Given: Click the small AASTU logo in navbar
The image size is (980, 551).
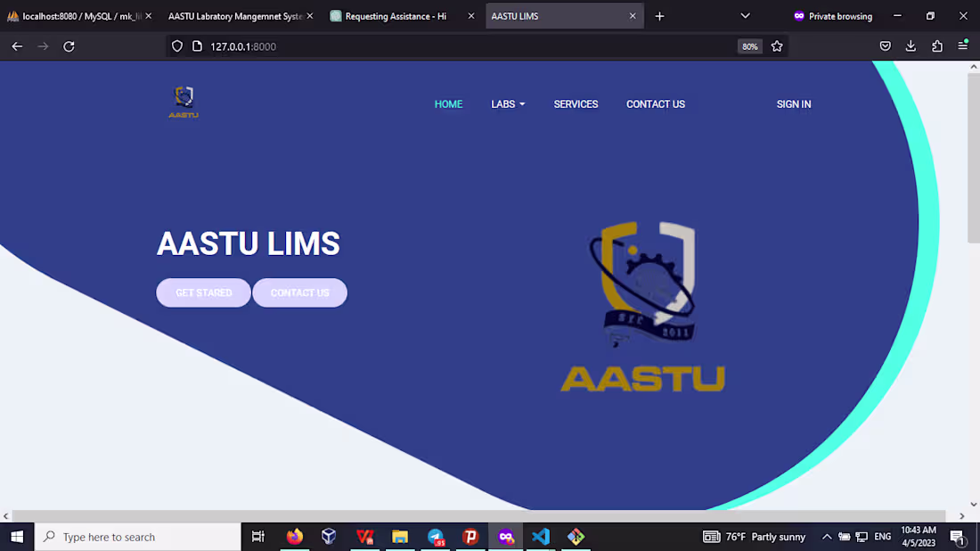Looking at the screenshot, I should 184,102.
